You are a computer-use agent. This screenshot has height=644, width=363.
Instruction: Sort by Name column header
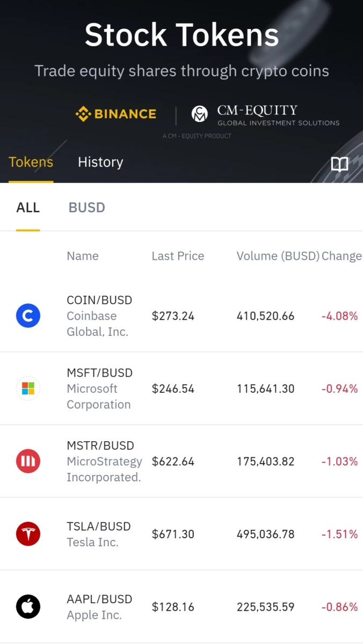pyautogui.click(x=83, y=256)
